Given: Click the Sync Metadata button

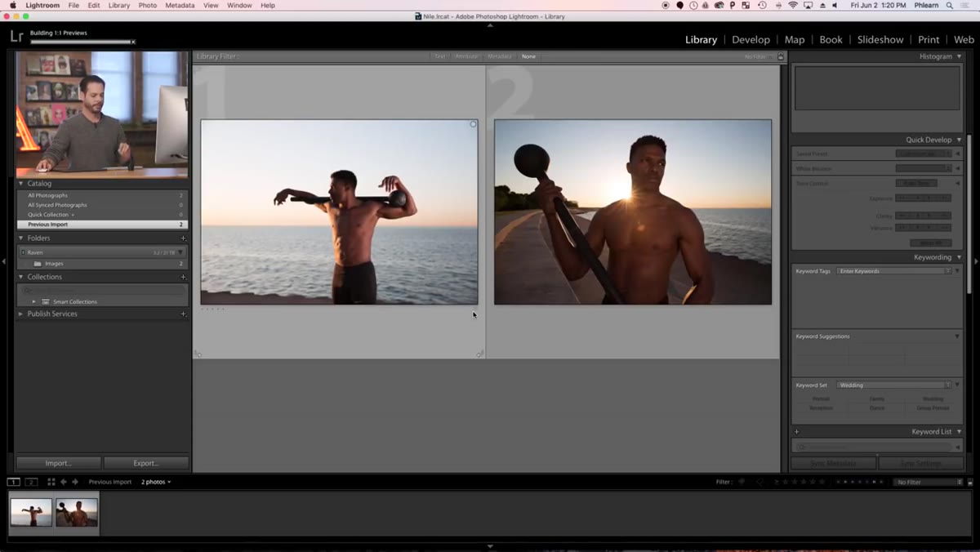Looking at the screenshot, I should pos(833,463).
